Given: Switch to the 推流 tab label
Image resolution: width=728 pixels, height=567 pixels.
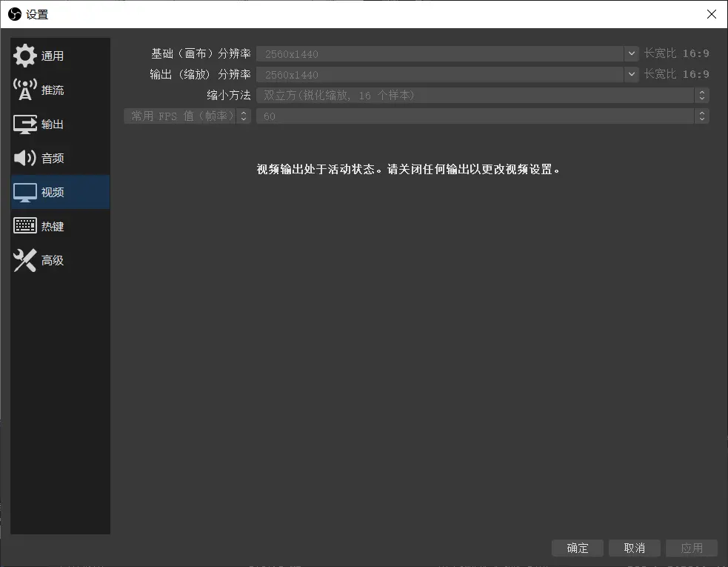Looking at the screenshot, I should tap(53, 90).
